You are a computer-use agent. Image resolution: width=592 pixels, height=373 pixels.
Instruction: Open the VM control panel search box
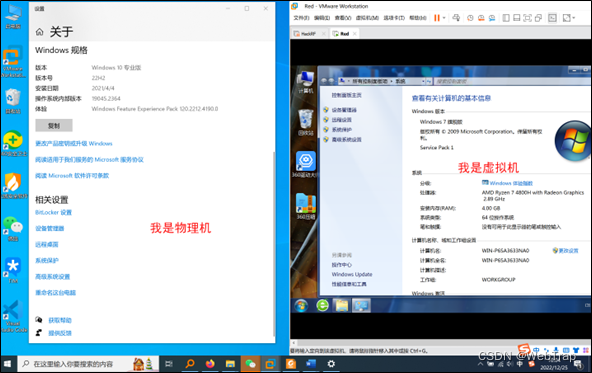(x=511, y=81)
